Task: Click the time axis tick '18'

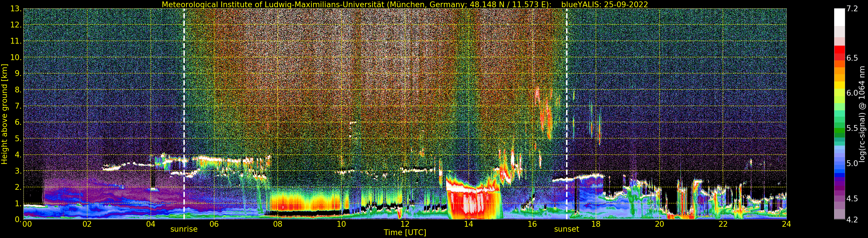Action: coord(596,224)
